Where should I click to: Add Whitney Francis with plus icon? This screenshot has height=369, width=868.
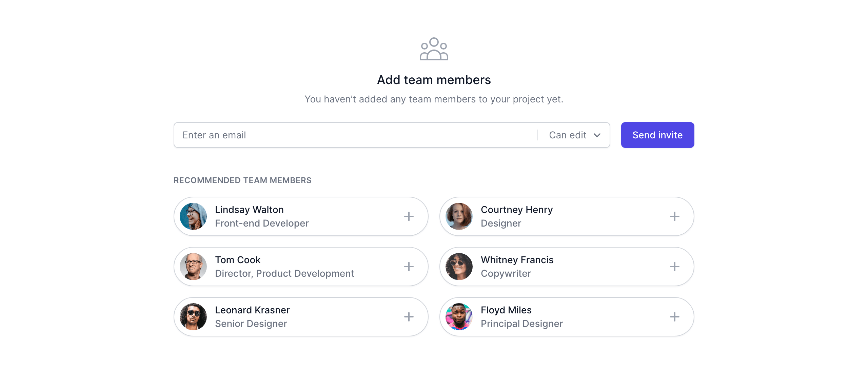(x=674, y=267)
